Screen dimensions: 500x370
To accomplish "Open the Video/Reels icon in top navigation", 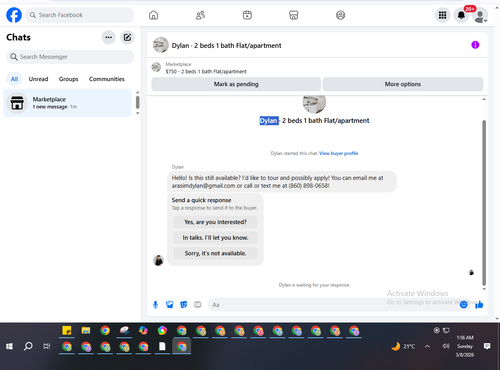I will pyautogui.click(x=247, y=15).
